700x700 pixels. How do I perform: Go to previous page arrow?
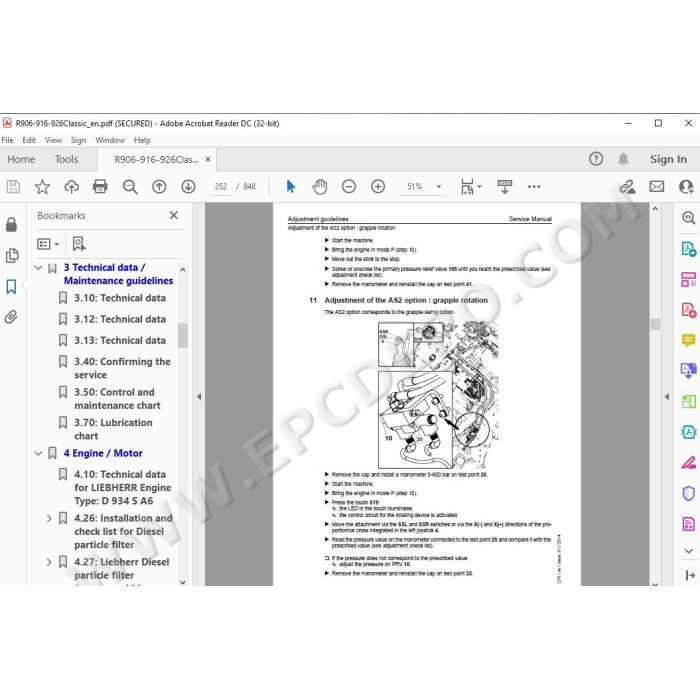click(x=159, y=186)
